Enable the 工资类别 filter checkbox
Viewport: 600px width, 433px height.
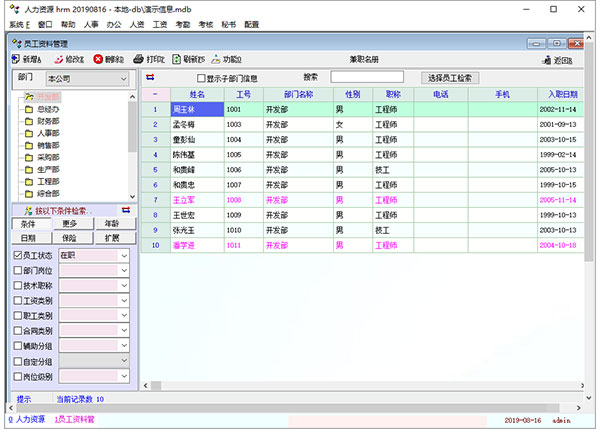(x=18, y=301)
